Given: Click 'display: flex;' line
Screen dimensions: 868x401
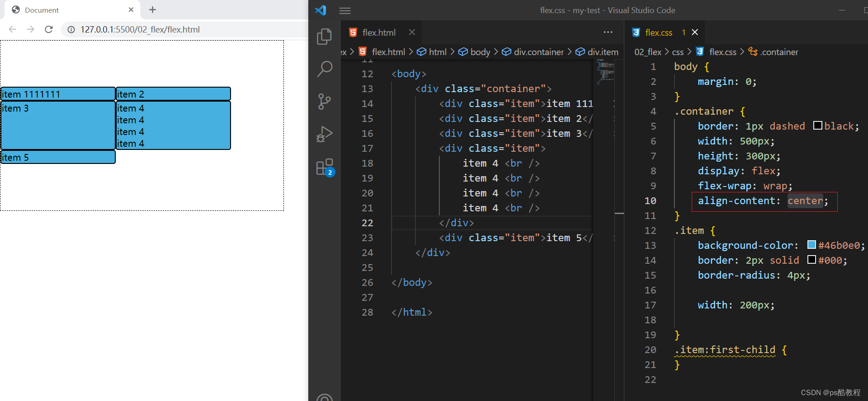Looking at the screenshot, I should [739, 171].
